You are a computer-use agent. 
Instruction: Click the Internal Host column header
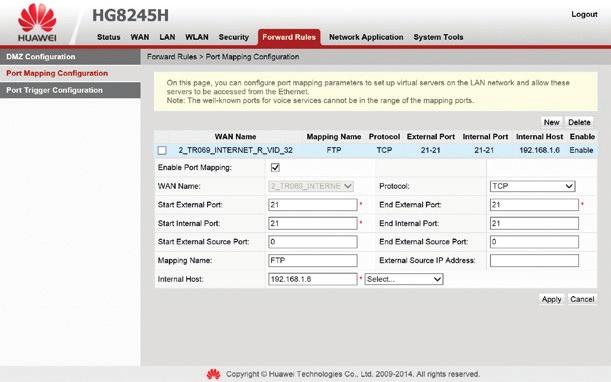click(x=539, y=137)
